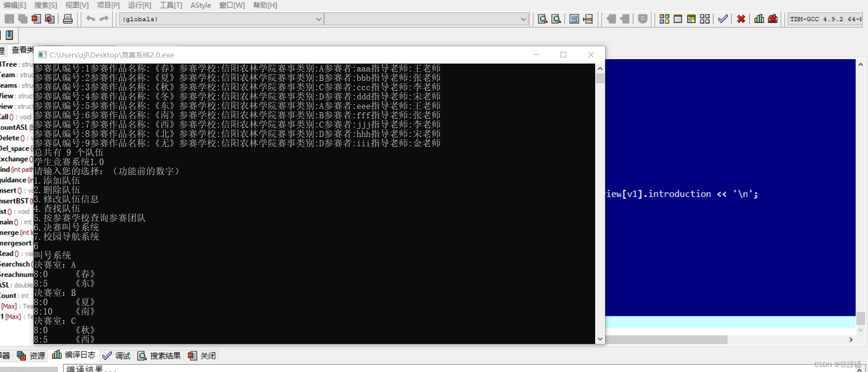Click the debug checkmark icon
Image resolution: width=868 pixels, height=372 pixels.
click(x=723, y=19)
